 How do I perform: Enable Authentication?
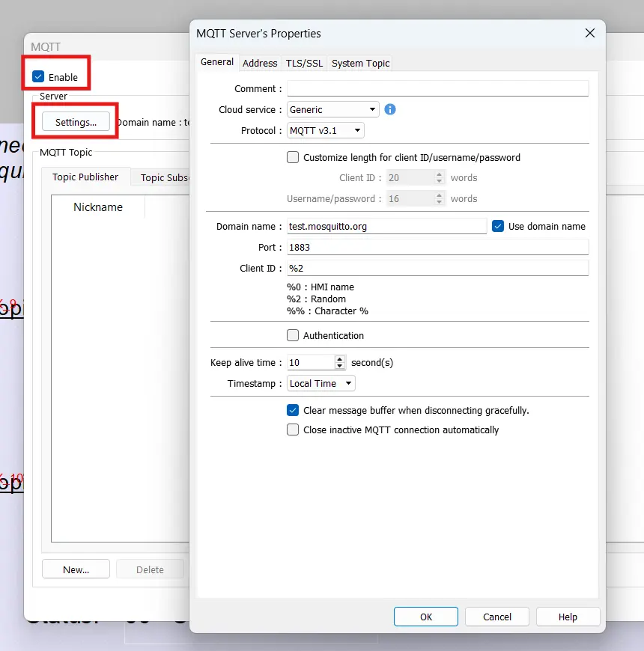pyautogui.click(x=293, y=335)
